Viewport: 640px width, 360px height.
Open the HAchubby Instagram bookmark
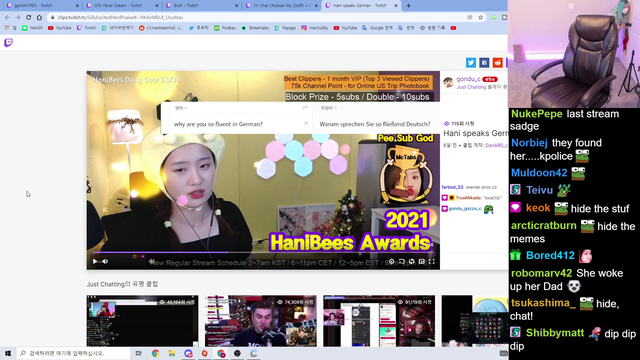coord(315,28)
